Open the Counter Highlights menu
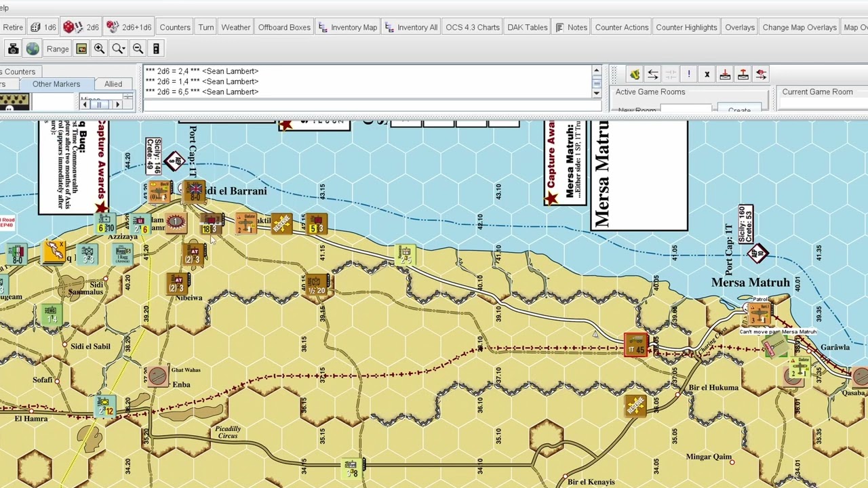The height and width of the screenshot is (488, 868). tap(686, 27)
